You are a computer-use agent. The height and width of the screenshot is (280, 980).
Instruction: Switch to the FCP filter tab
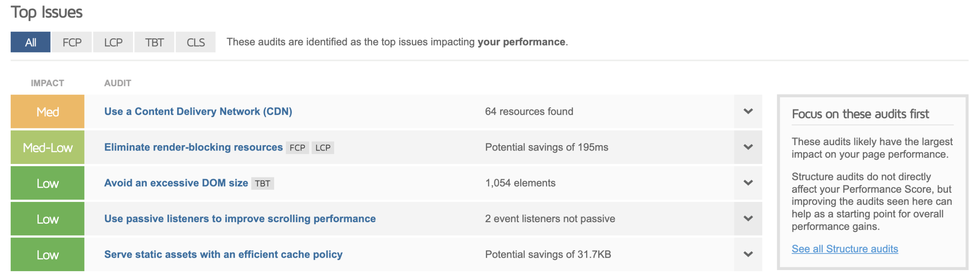coord(72,42)
